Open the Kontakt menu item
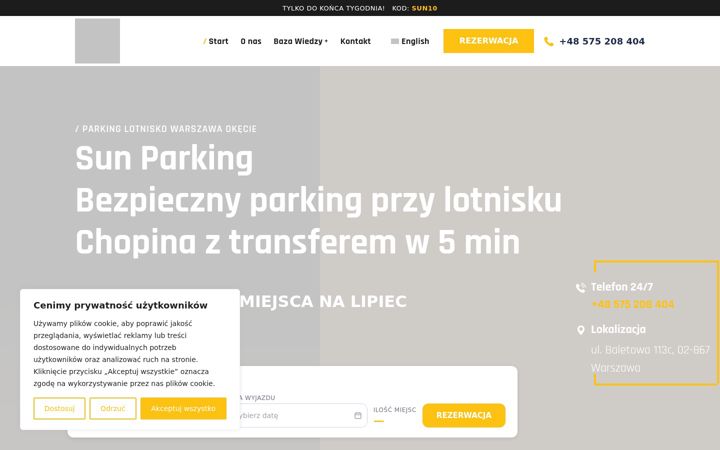 [x=355, y=41]
